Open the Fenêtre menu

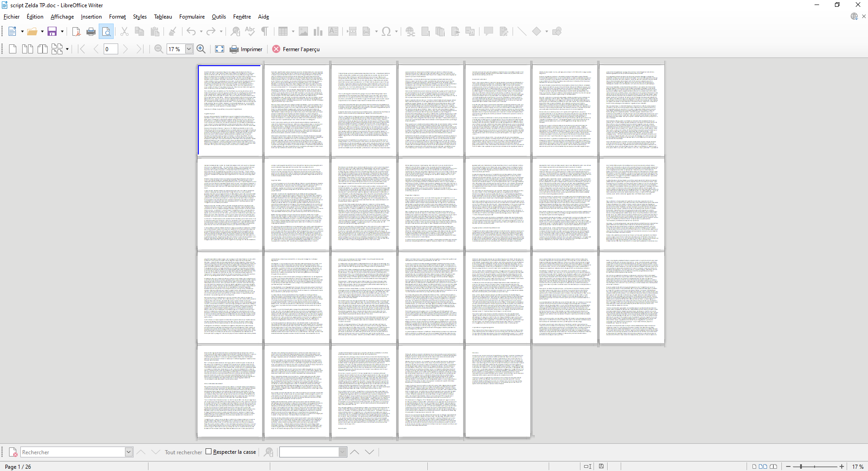pos(242,17)
